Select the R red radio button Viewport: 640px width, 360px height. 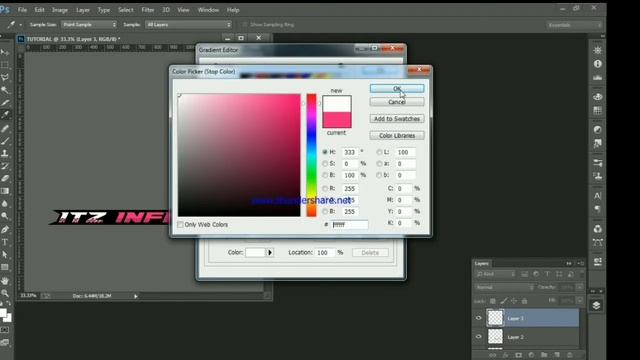(x=325, y=188)
